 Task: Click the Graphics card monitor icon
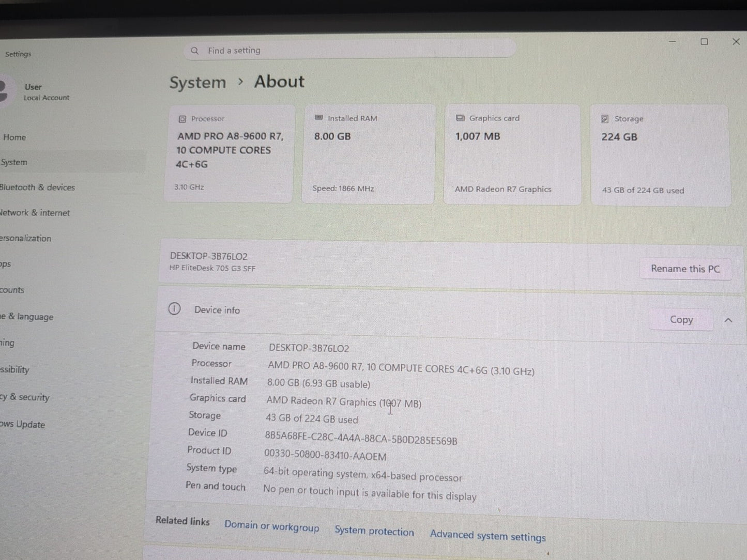click(460, 118)
